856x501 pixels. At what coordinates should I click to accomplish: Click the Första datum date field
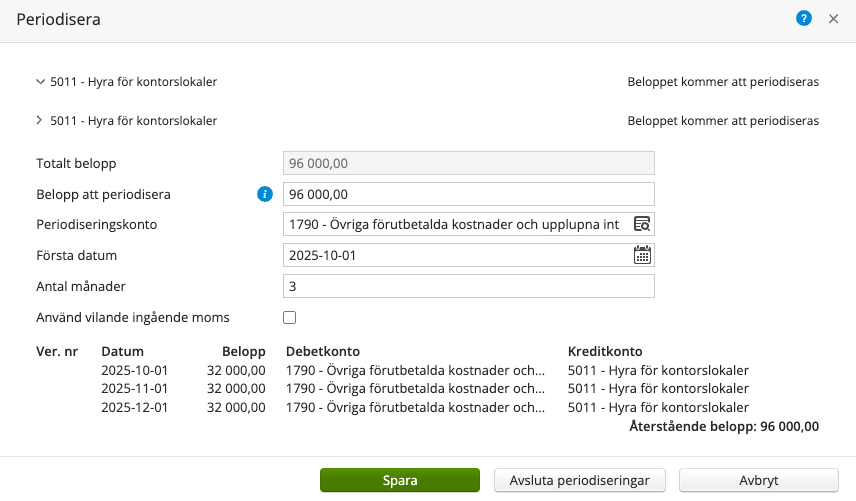click(x=456, y=255)
